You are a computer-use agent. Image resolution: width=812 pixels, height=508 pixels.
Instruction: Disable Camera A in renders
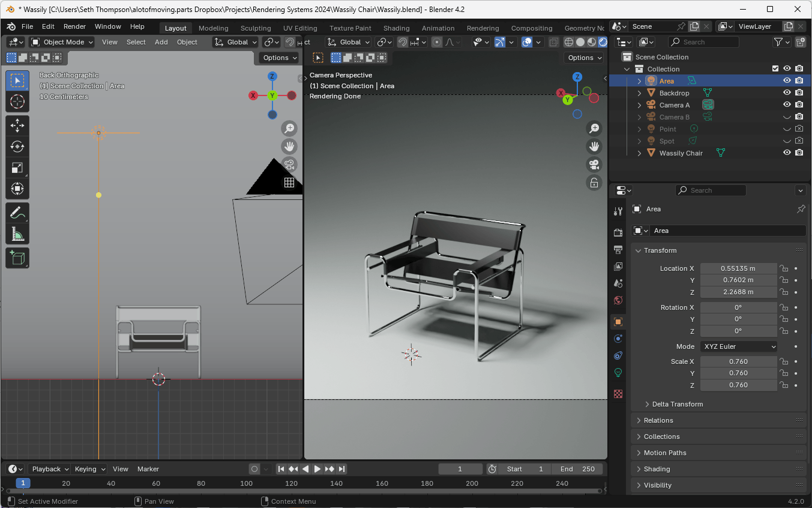[x=799, y=104]
